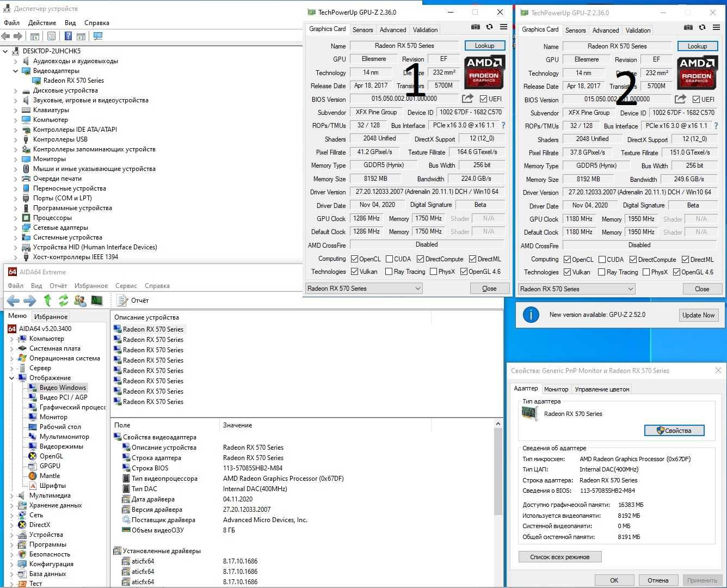727x588 pixels.
Task: Click scroll-up arrow in AIDA64 details pane
Action: (498, 424)
